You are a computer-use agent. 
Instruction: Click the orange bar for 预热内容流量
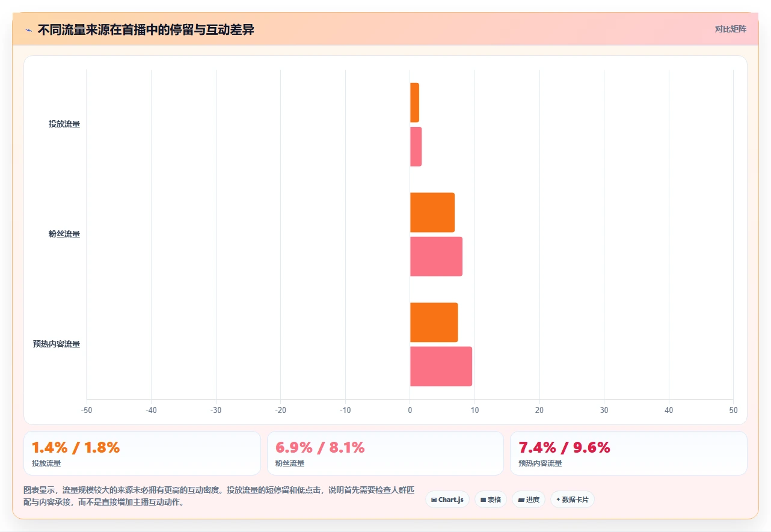point(434,322)
